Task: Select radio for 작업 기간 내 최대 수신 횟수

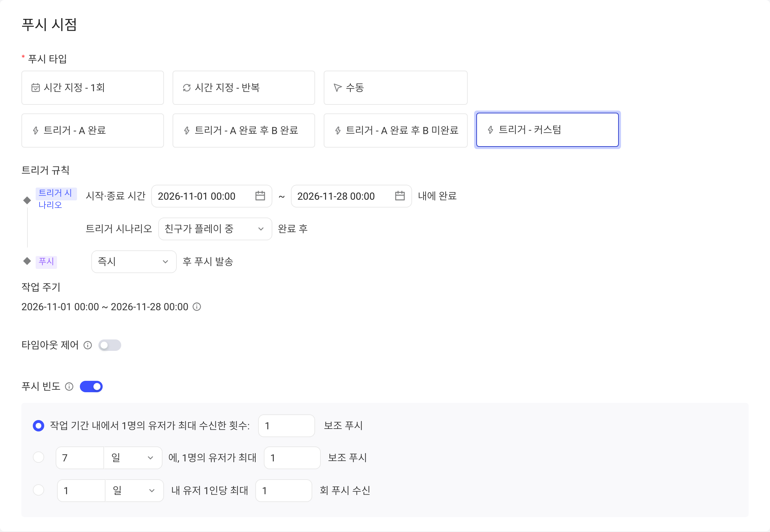Action: point(38,426)
